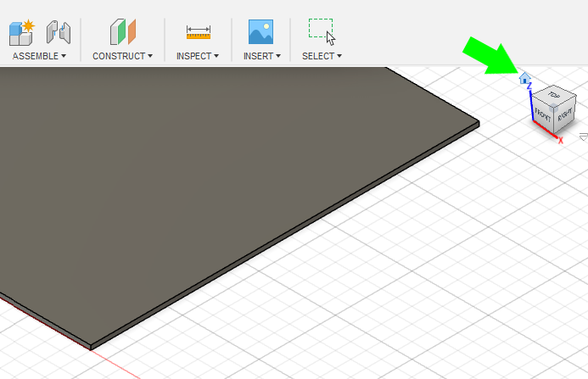Image resolution: width=588 pixels, height=379 pixels.
Task: Open the ASSEMBLE dropdown menu
Action: point(38,56)
